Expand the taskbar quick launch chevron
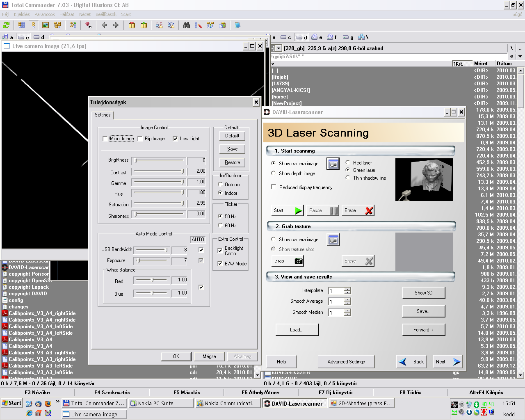Image resolution: width=525 pixels, height=420 pixels. tap(57, 402)
